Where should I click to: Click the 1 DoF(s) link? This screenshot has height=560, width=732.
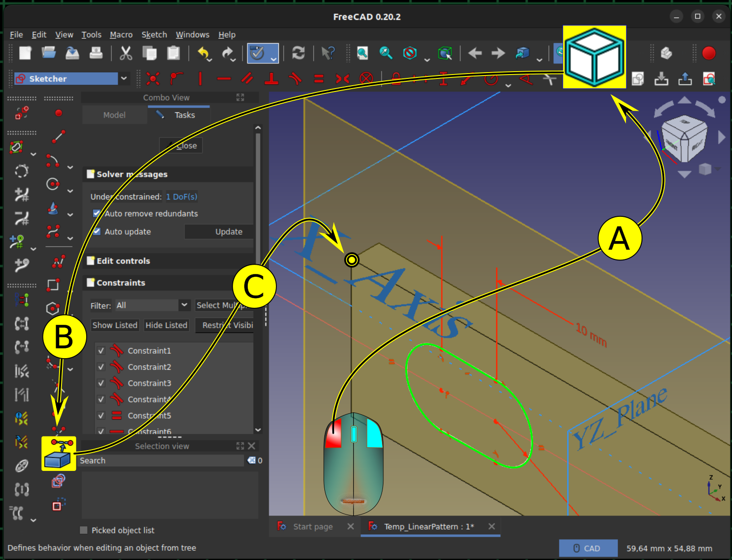182,197
